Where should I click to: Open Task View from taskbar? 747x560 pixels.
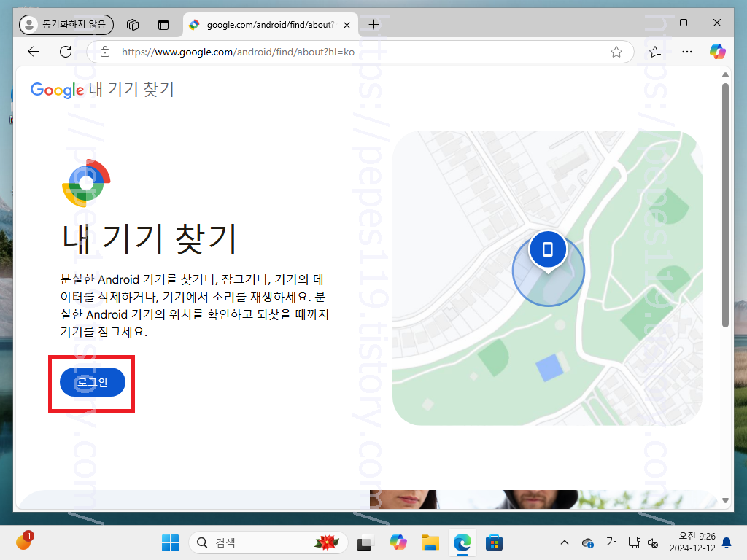(x=365, y=542)
